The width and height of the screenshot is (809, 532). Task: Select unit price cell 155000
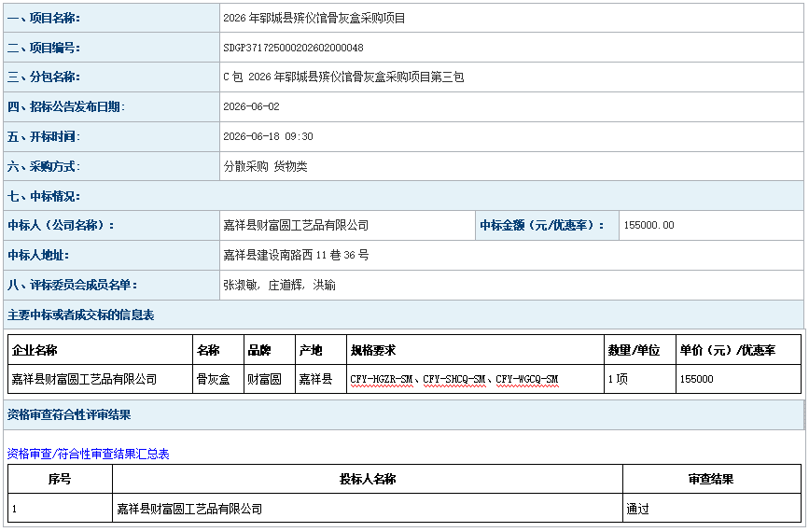(x=696, y=379)
